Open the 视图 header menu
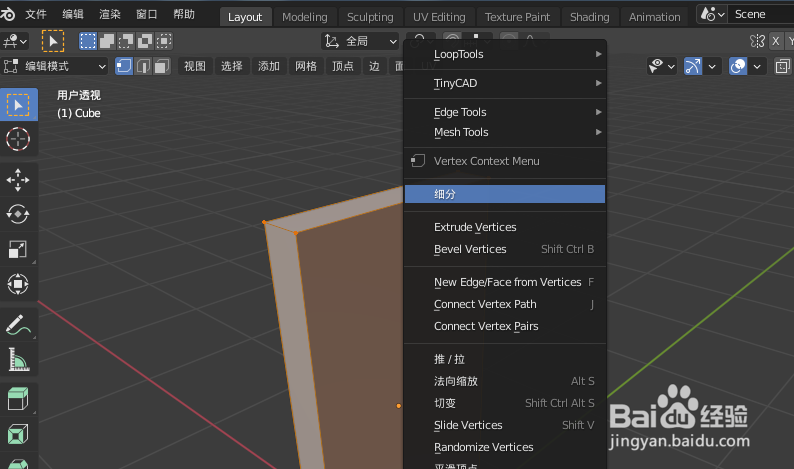794x469 pixels. (x=195, y=66)
